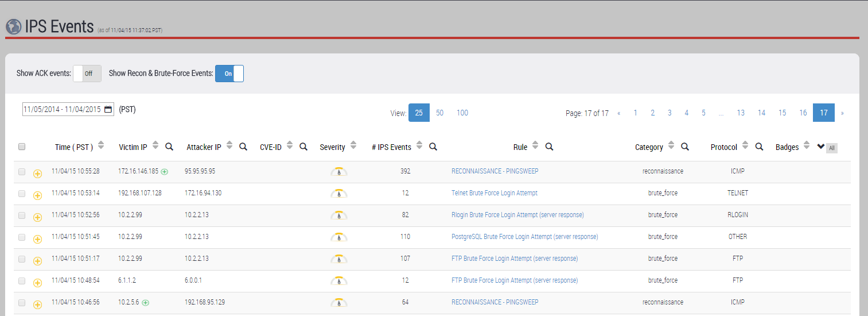
Task: Click severity gauge for 95.95.95.95 row
Action: tap(339, 171)
